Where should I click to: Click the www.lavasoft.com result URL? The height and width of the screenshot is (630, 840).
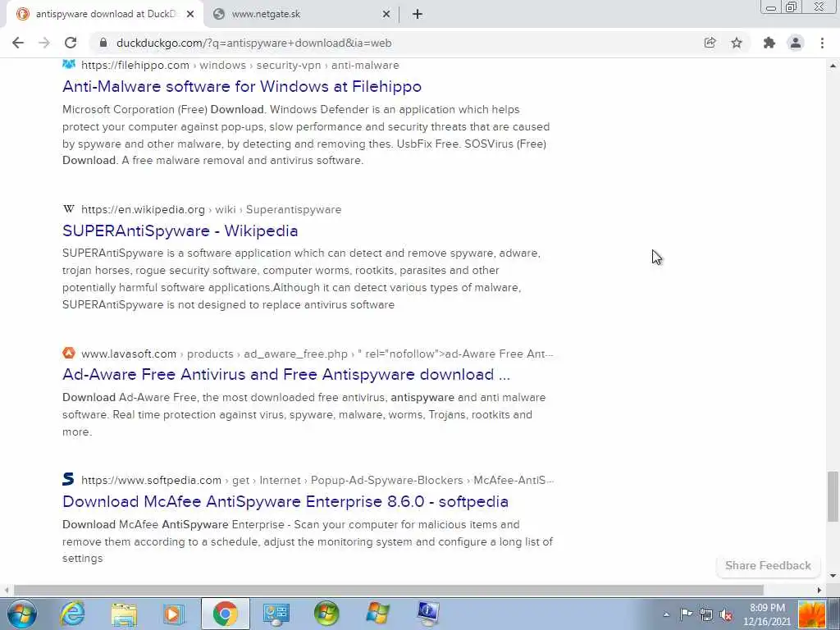click(x=317, y=354)
